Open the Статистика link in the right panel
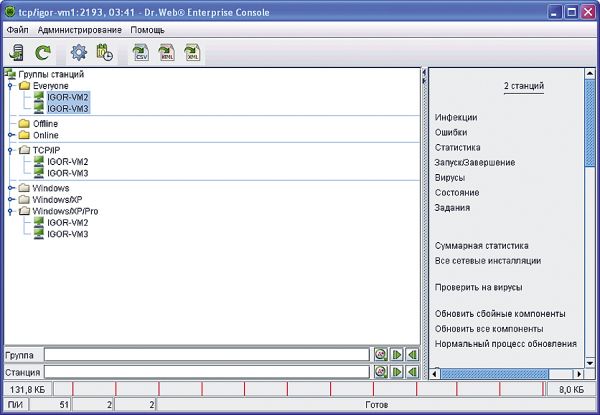Image resolution: width=600 pixels, height=415 pixels. [x=458, y=147]
